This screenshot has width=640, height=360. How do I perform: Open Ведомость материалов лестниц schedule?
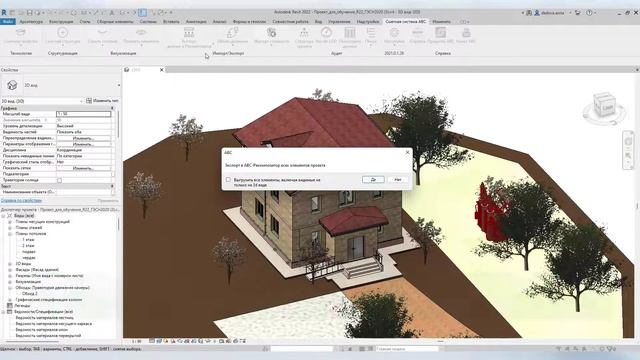click(44, 318)
